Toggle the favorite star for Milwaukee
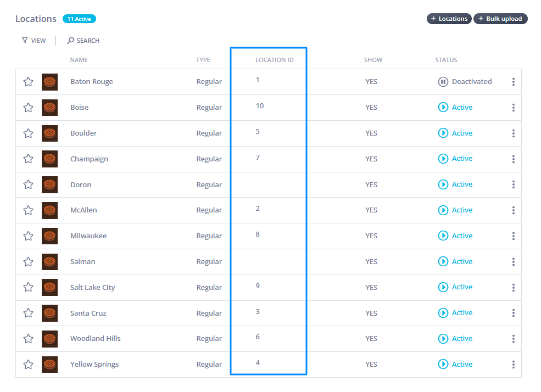Image resolution: width=541 pixels, height=392 pixels. tap(29, 236)
